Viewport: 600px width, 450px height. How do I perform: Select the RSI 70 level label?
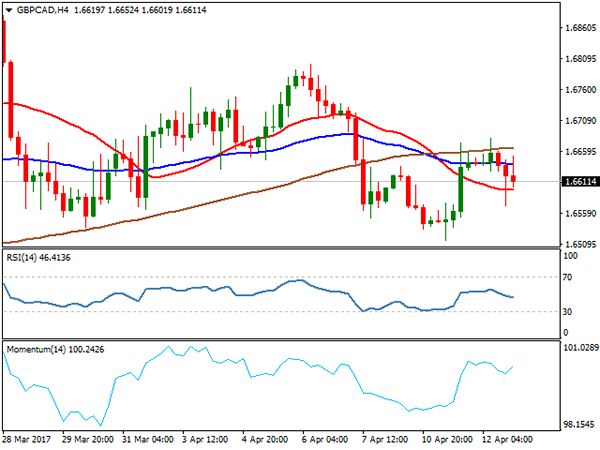click(567, 277)
